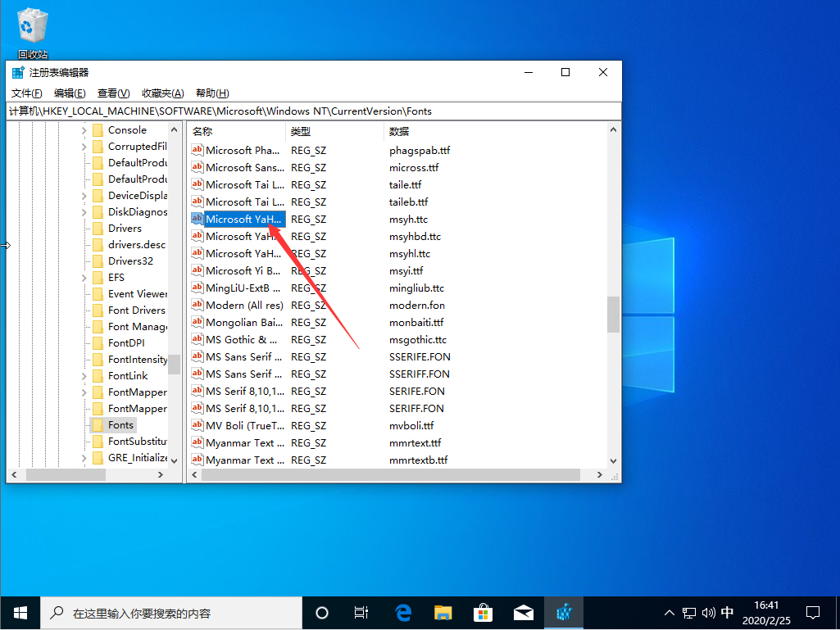Open the Microsoft Store from the taskbar
The height and width of the screenshot is (630, 840).
click(483, 612)
